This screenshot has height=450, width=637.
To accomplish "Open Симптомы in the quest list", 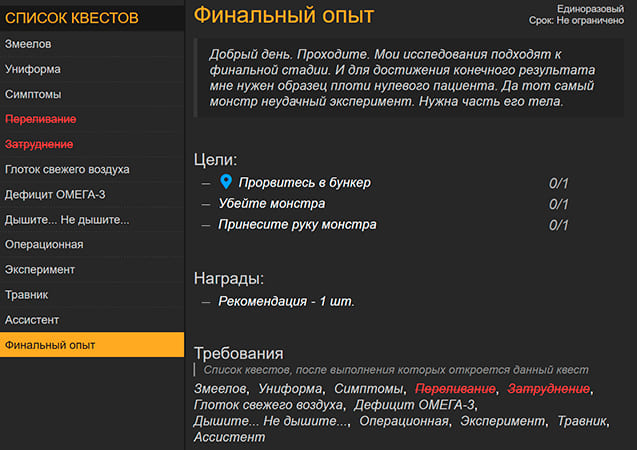I will click(33, 94).
